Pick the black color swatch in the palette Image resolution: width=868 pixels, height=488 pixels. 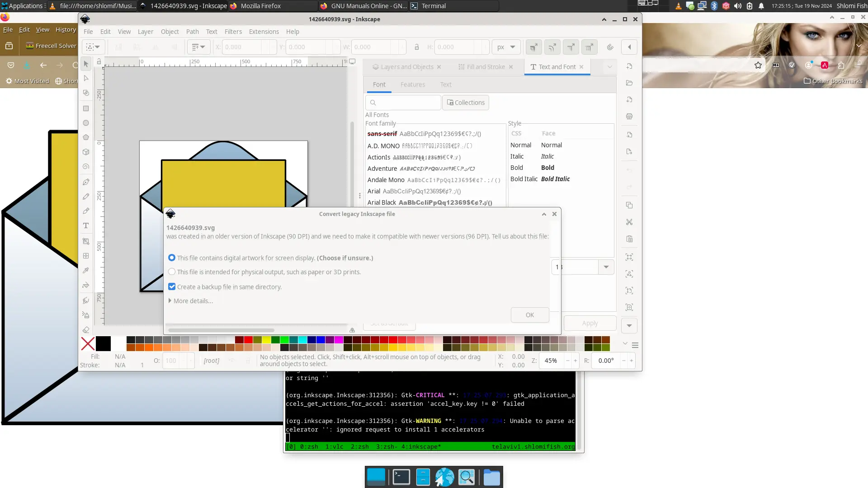pos(103,344)
